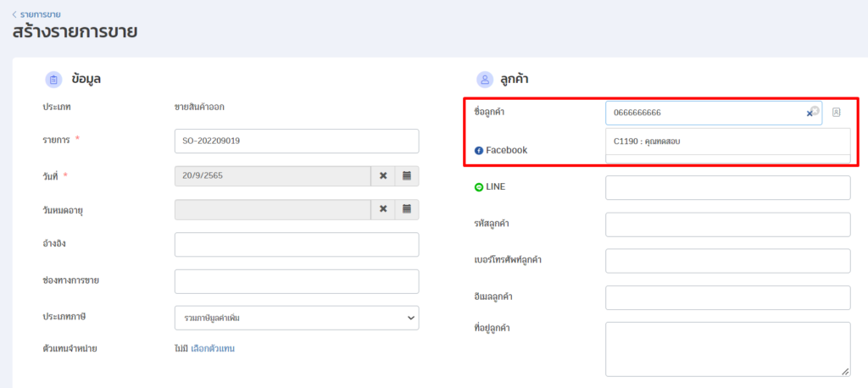Click the ช่องทางการขาย sales channel field
This screenshot has width=868, height=388.
click(297, 281)
